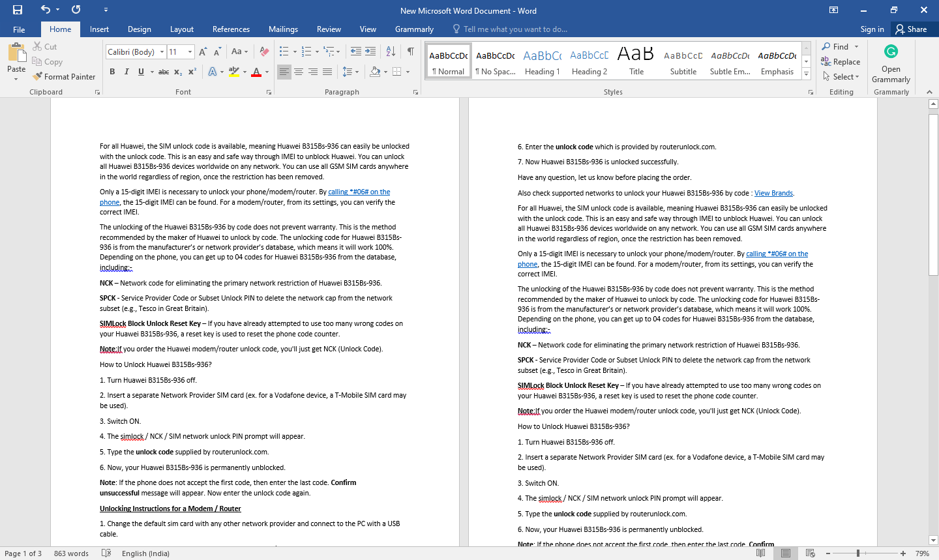This screenshot has width=939, height=560.
Task: Click Sign in at top right
Action: tap(872, 29)
